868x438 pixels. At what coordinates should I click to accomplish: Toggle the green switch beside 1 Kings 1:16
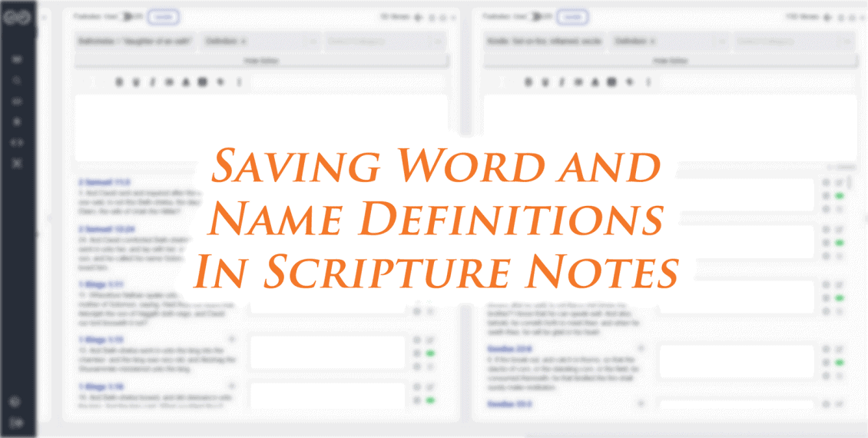point(430,400)
